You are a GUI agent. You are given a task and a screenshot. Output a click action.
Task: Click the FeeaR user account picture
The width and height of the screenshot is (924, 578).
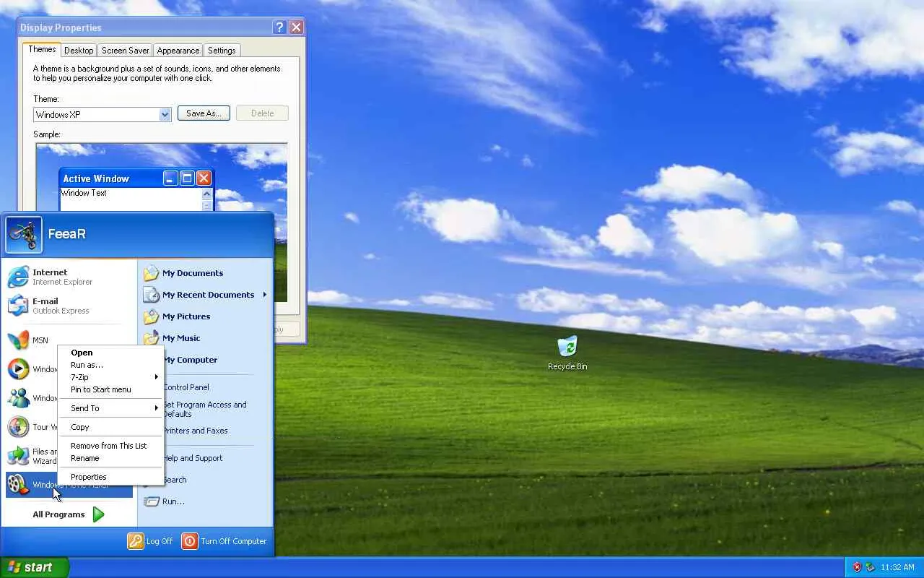click(x=24, y=235)
